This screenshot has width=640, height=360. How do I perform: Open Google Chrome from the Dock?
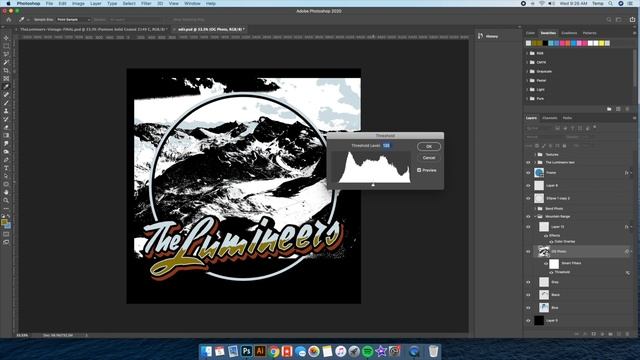tap(273, 351)
